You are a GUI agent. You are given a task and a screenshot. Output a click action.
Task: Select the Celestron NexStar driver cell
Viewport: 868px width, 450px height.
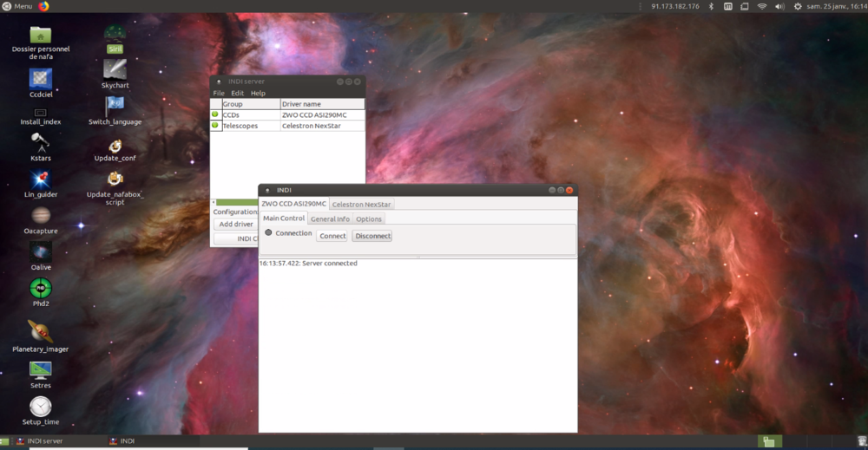(x=322, y=126)
